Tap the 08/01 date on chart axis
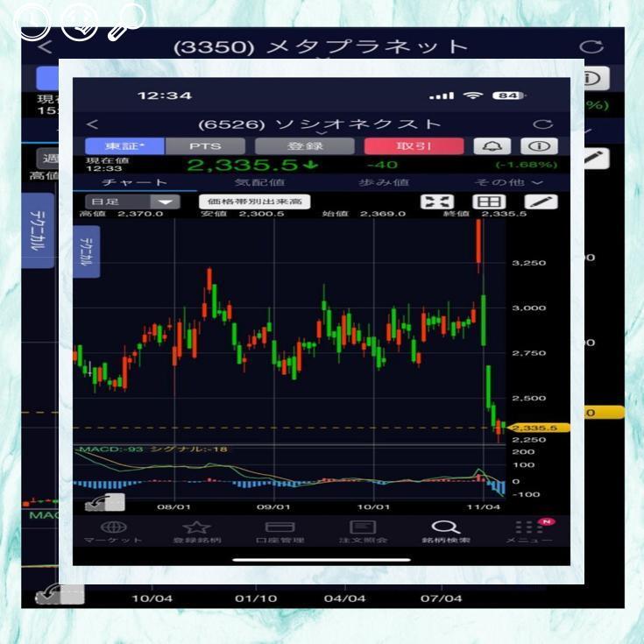Screen dimensions: 644x644 pyautogui.click(x=173, y=506)
